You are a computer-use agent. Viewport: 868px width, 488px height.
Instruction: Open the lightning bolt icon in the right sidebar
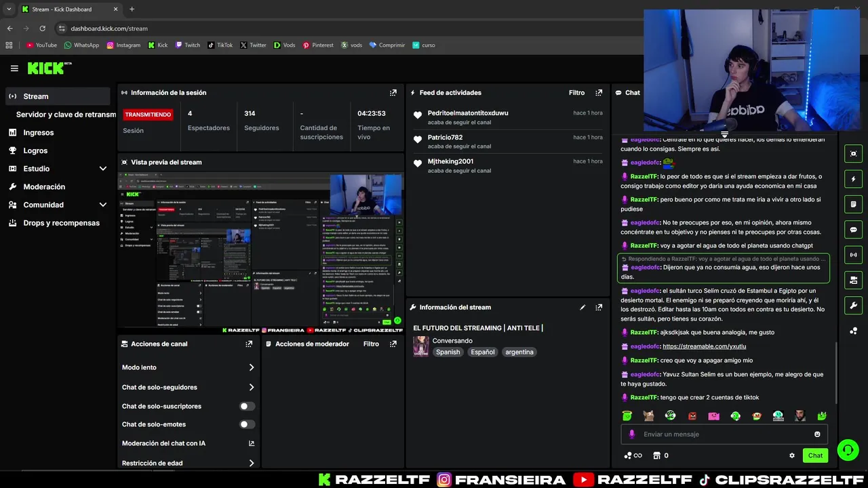(853, 179)
